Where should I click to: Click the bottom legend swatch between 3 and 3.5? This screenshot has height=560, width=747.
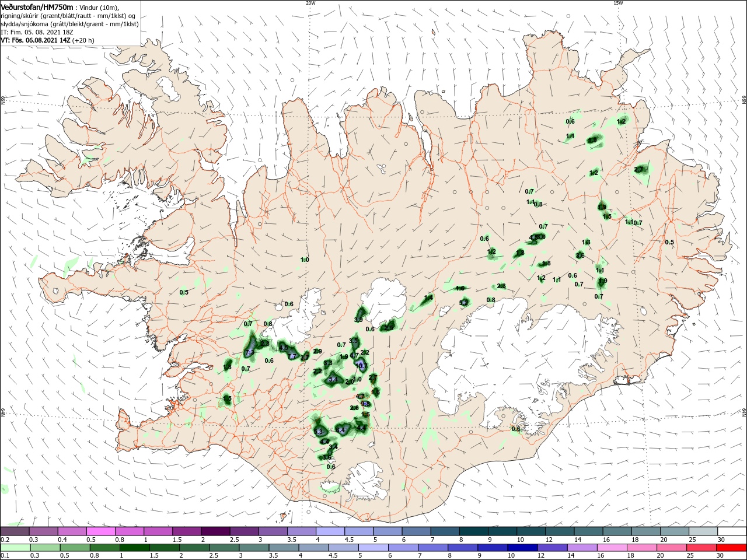click(254, 548)
